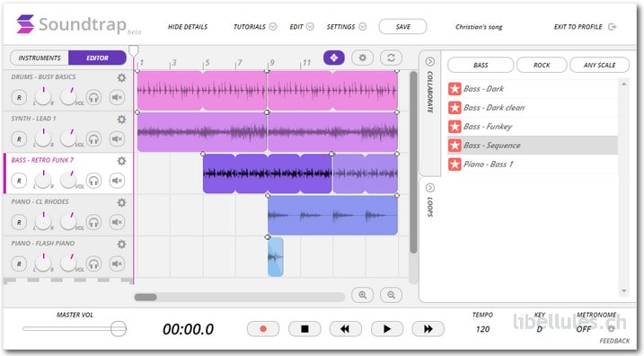Click the purple move tool button above timeline

tap(334, 58)
